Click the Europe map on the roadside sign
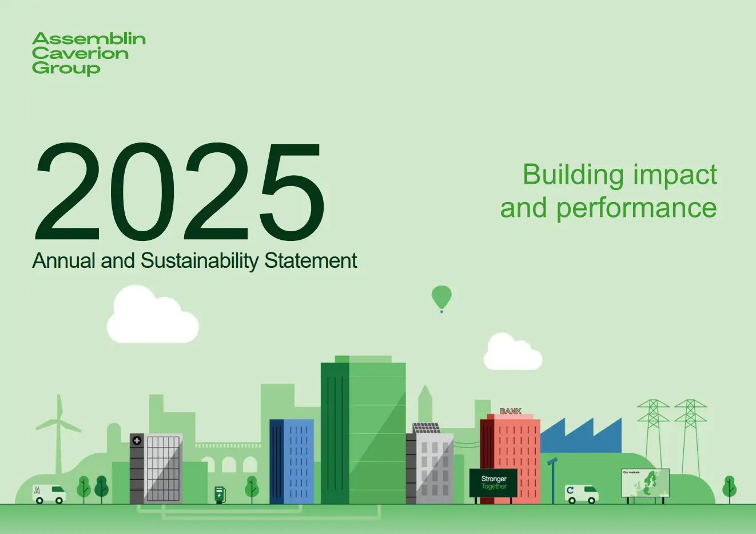 (x=651, y=484)
